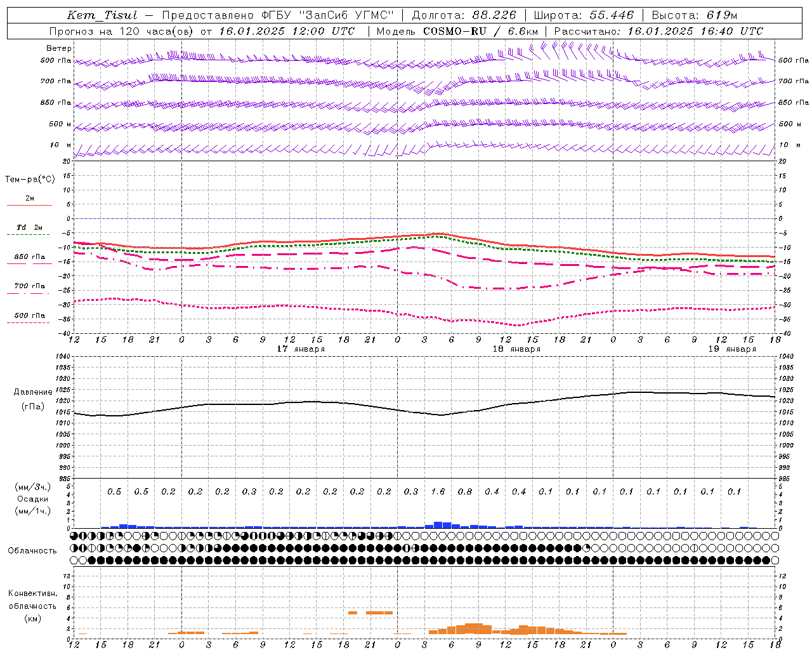Viewport: 812px width, 650px height.
Task: Select the Прогноз на 120 часа(ов) text
Action: [x=122, y=31]
